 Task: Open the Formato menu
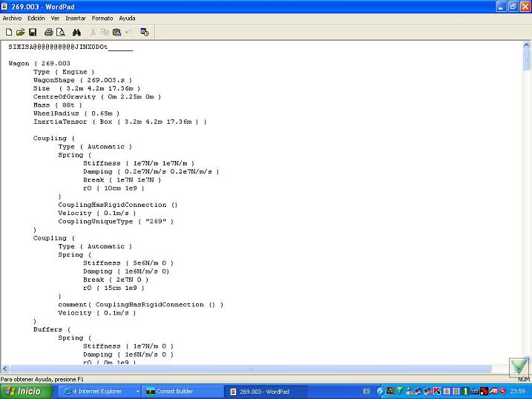102,18
